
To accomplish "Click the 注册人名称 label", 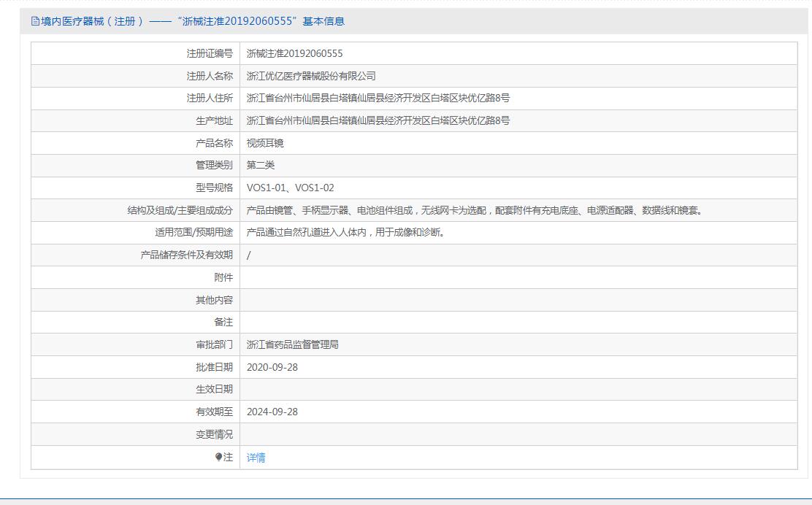I will click(210, 76).
